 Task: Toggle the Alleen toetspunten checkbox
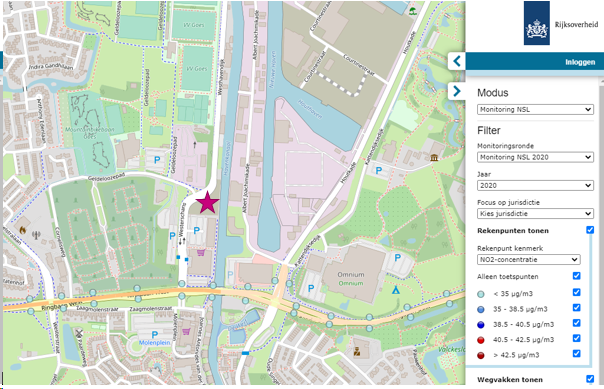pos(576,276)
